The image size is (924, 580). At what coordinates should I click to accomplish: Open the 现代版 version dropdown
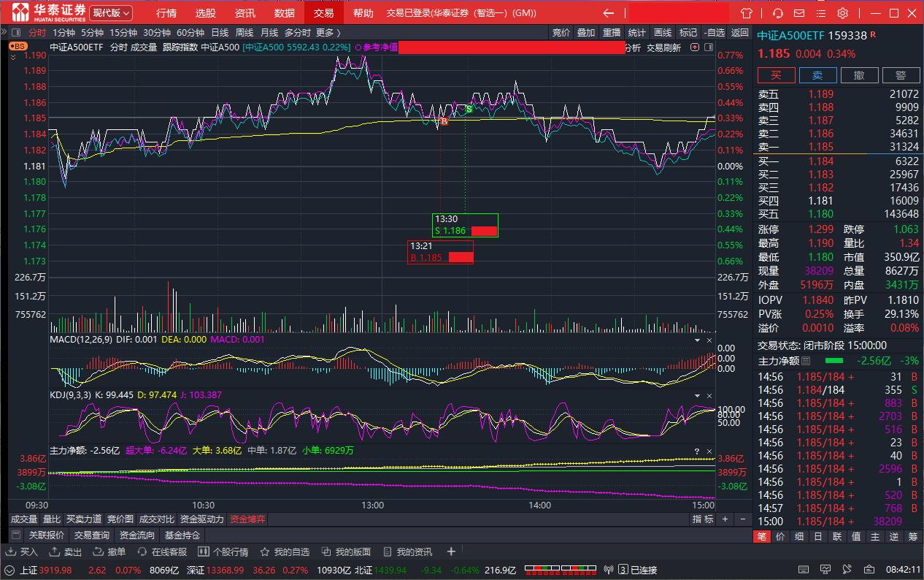(111, 13)
